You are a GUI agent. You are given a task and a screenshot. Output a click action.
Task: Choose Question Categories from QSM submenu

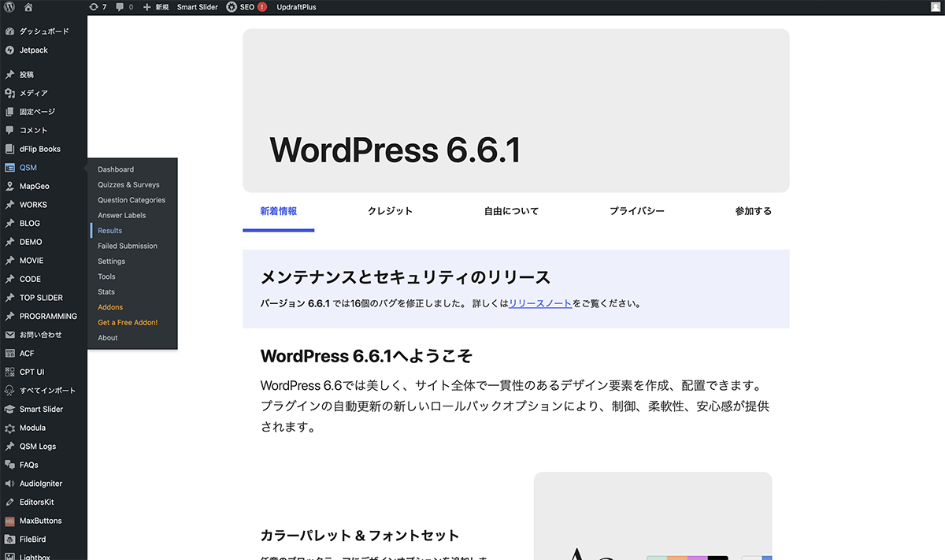pyautogui.click(x=132, y=200)
